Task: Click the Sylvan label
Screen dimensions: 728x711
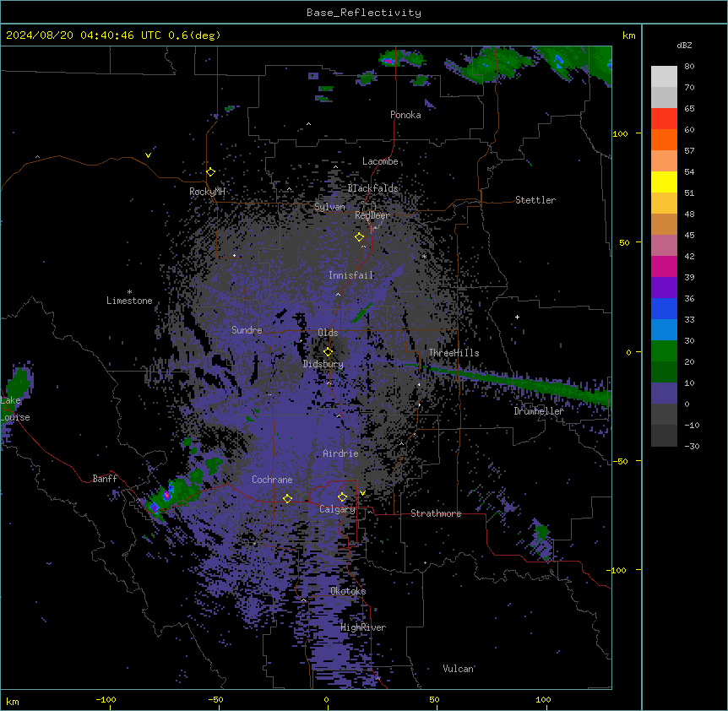Action: (329, 207)
